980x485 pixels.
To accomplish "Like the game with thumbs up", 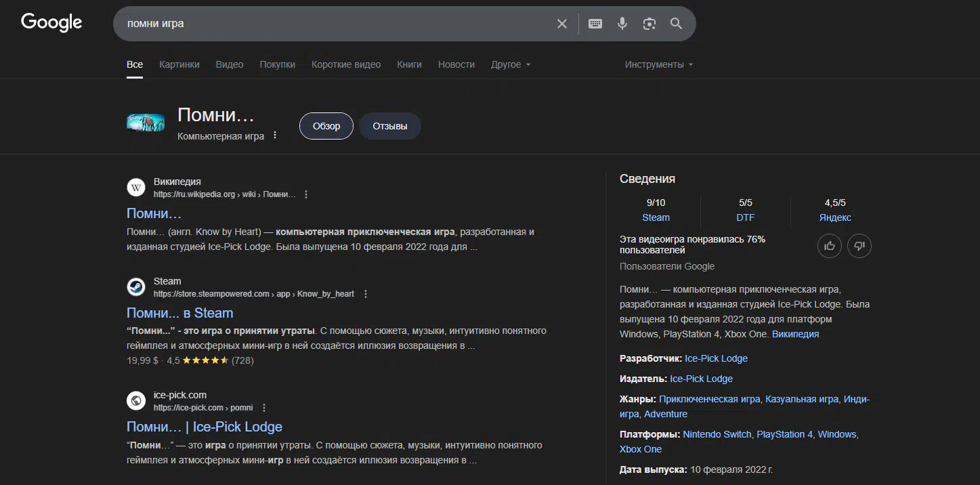I will (830, 246).
